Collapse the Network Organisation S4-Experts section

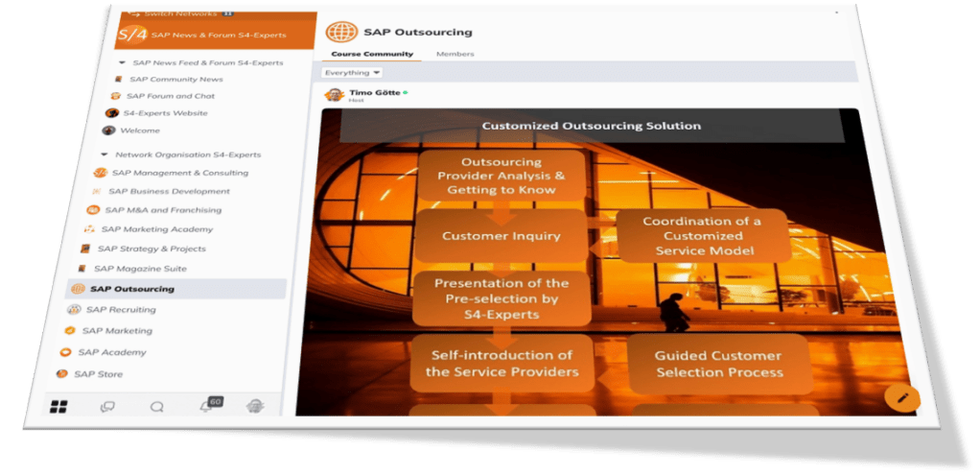coord(105,154)
